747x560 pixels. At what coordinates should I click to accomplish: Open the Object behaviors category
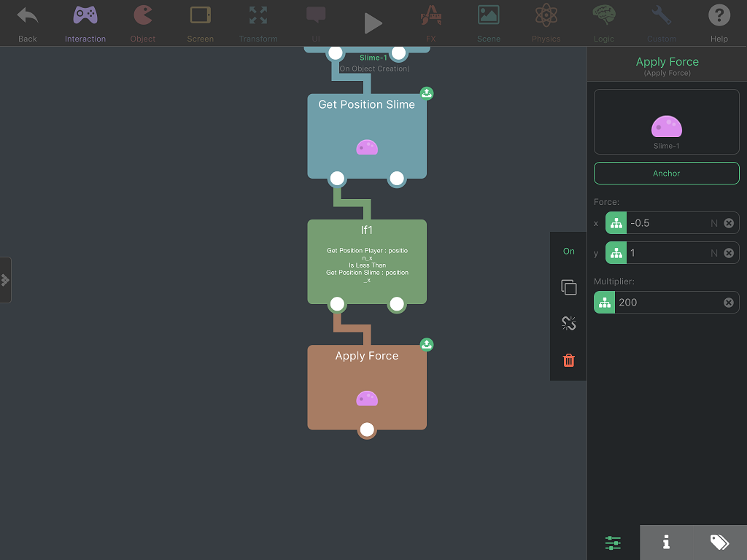[x=142, y=24]
